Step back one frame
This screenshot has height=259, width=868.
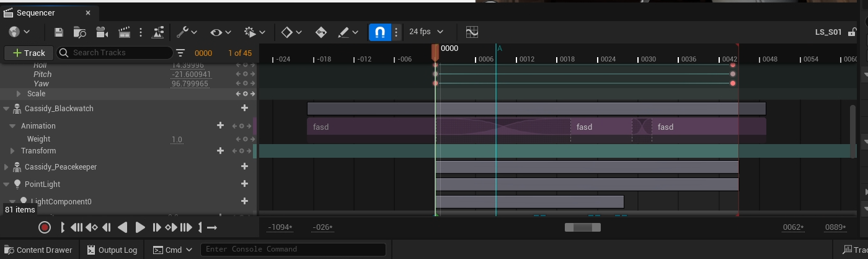[x=107, y=227]
